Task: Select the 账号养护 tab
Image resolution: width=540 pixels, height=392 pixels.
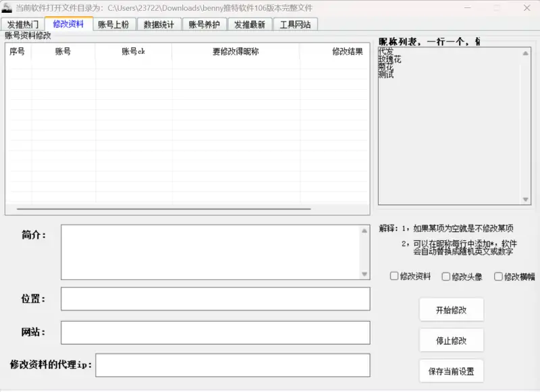Action: coord(204,24)
